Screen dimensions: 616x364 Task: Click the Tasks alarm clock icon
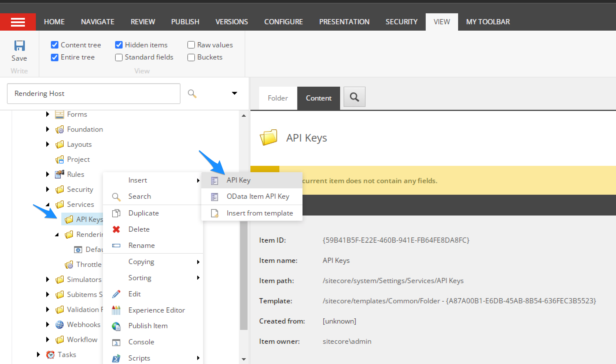[x=50, y=354]
